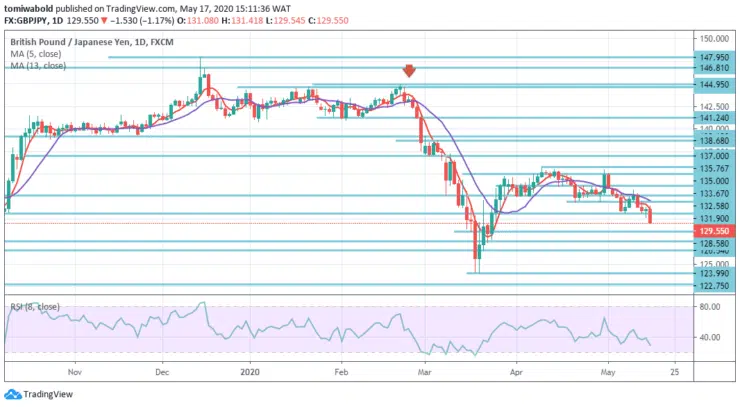740x407 pixels.
Task: Click the red 129.550 current price label
Action: 712,230
